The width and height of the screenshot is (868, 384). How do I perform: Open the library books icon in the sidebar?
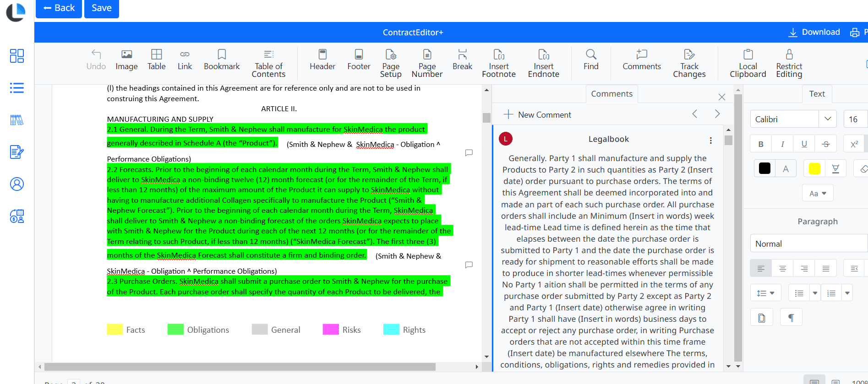pyautogui.click(x=17, y=120)
